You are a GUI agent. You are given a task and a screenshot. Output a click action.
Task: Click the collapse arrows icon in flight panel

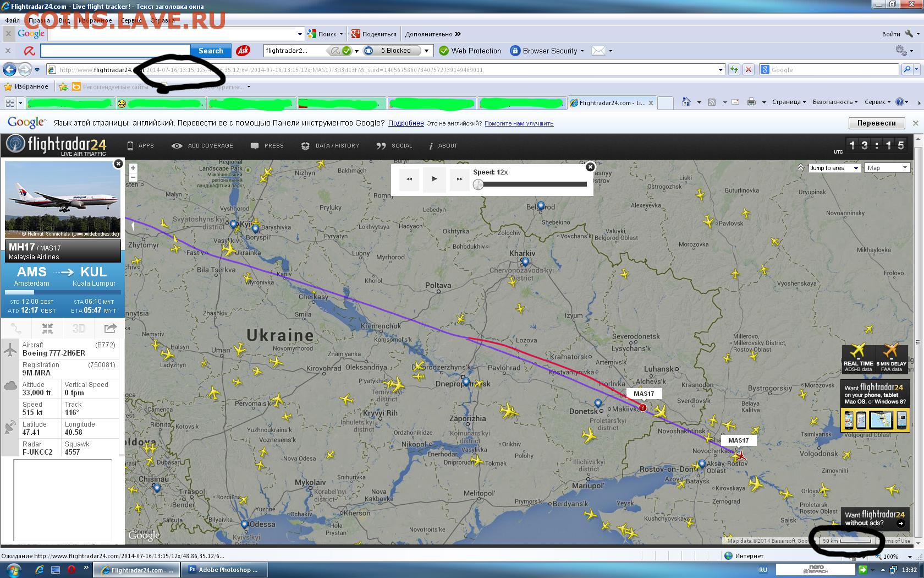tap(47, 329)
